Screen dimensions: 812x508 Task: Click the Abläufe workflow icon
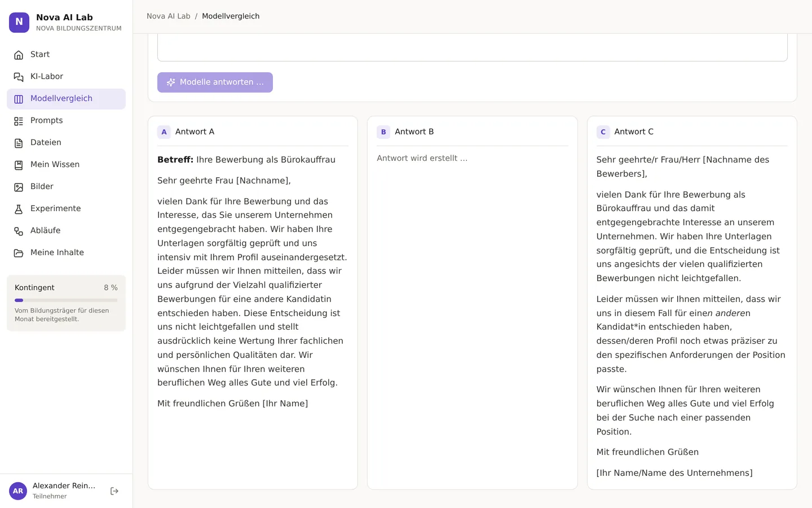click(19, 231)
